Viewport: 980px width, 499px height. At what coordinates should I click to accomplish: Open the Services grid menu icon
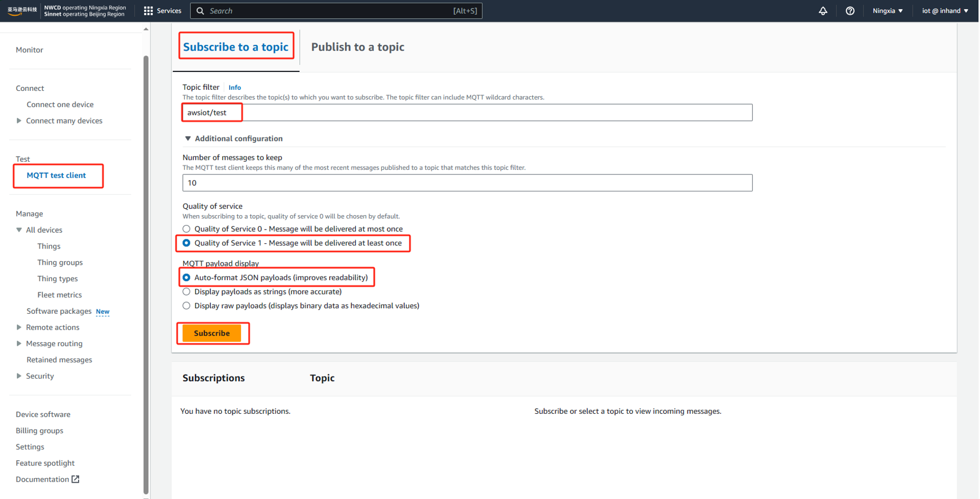[148, 11]
